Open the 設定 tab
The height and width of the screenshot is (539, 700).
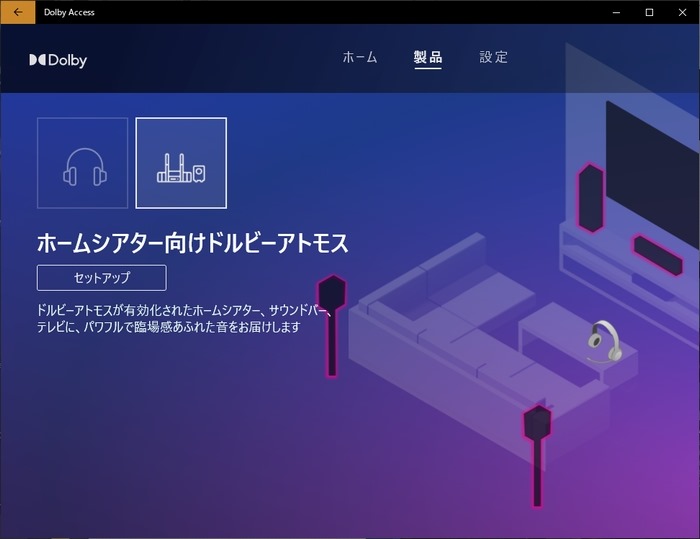(493, 57)
